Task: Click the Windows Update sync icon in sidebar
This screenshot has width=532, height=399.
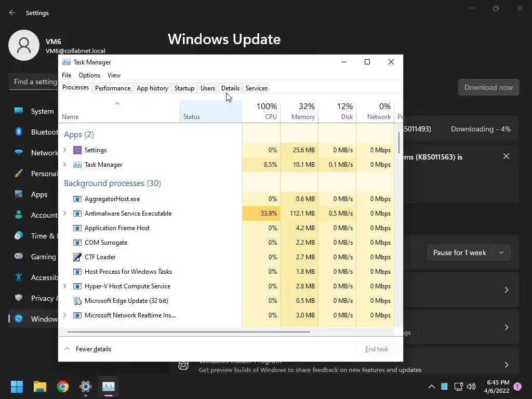Action: tap(19, 318)
